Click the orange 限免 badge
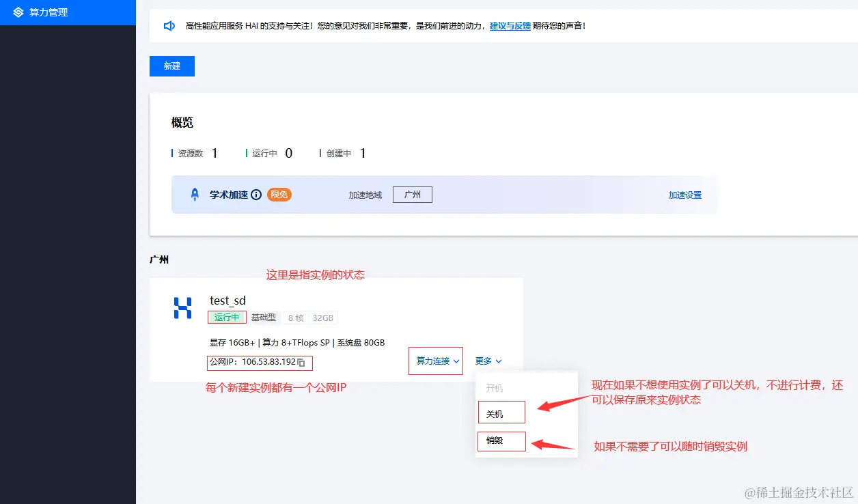This screenshot has width=858, height=504. [x=279, y=194]
